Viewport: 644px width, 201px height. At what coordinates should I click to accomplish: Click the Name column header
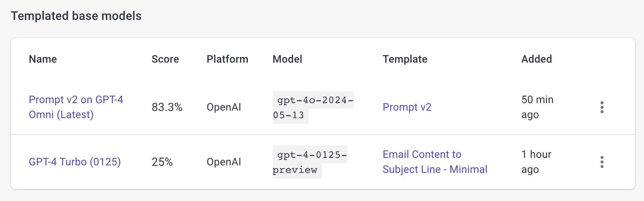pyautogui.click(x=43, y=59)
